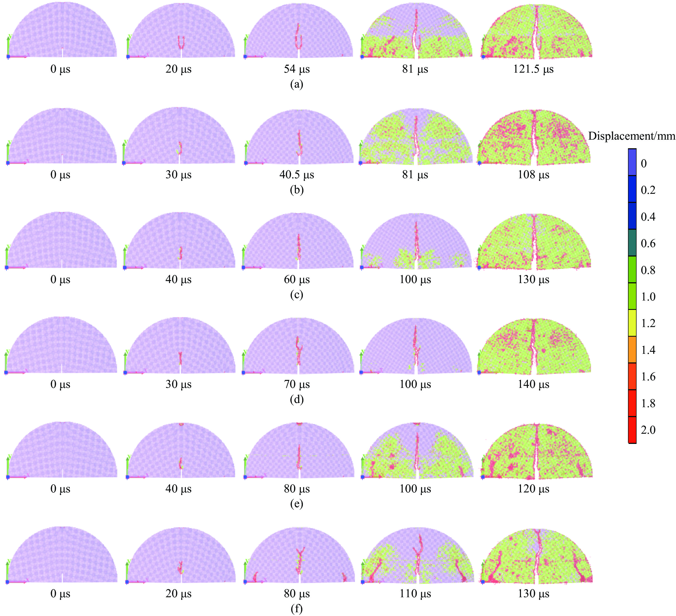Select the semi-disc image at 120 µs

[x=537, y=451]
